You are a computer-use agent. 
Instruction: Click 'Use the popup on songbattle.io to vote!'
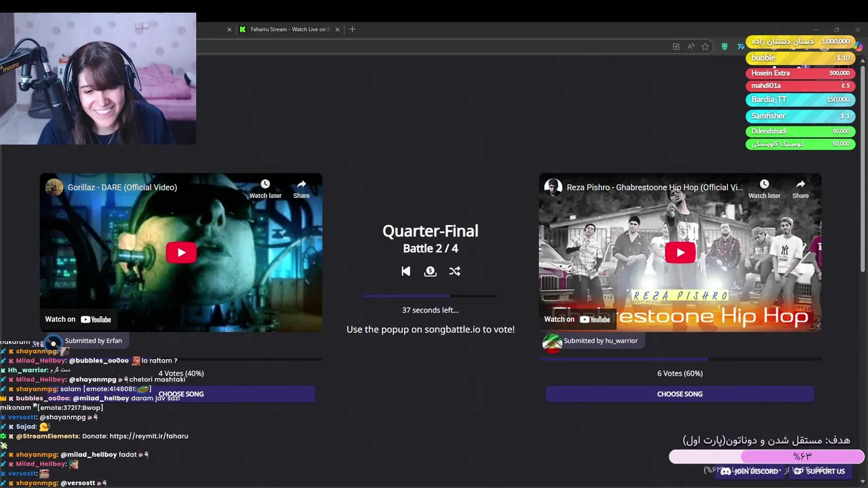430,329
